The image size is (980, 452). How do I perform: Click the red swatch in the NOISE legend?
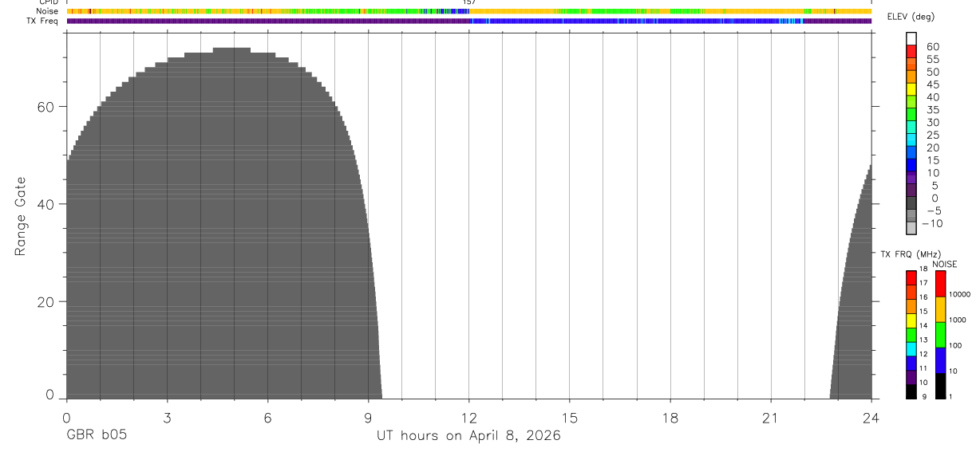coord(940,284)
